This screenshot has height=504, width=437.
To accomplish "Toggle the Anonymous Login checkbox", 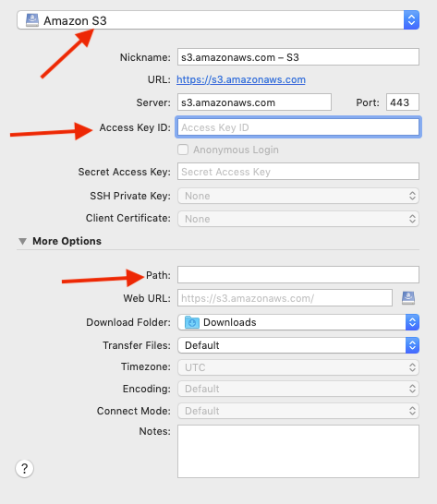I will (x=183, y=150).
